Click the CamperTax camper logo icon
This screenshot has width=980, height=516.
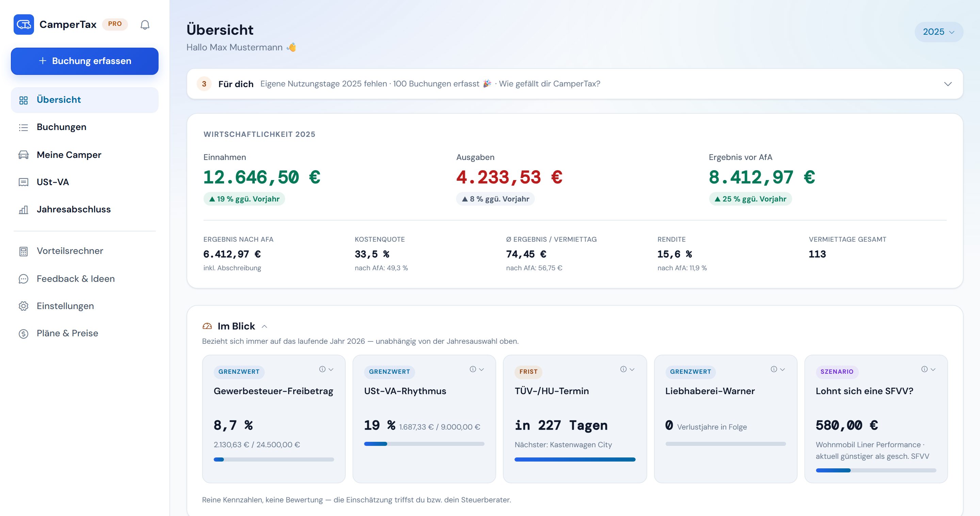pyautogui.click(x=23, y=25)
